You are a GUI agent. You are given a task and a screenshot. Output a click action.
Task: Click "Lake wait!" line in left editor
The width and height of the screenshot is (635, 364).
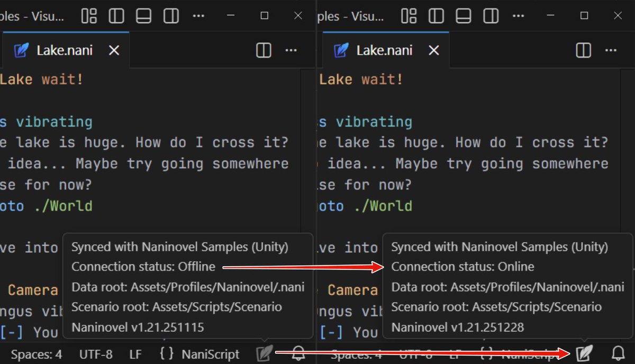[x=42, y=80]
